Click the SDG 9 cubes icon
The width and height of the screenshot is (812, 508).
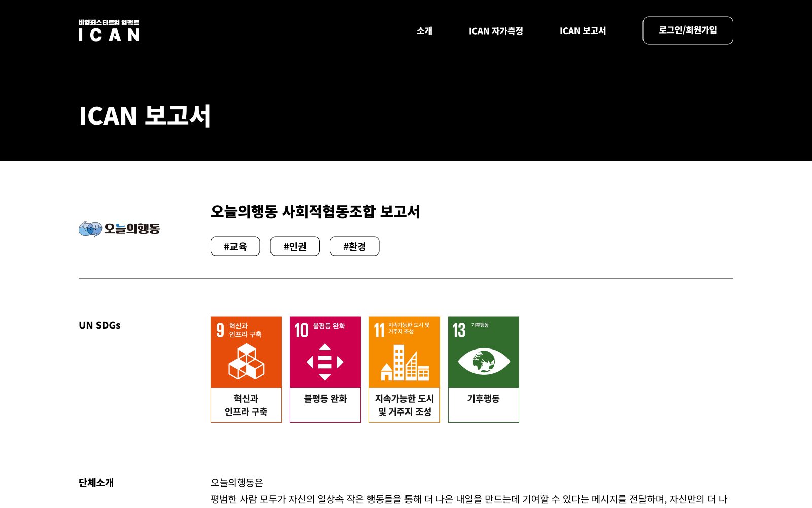point(246,361)
